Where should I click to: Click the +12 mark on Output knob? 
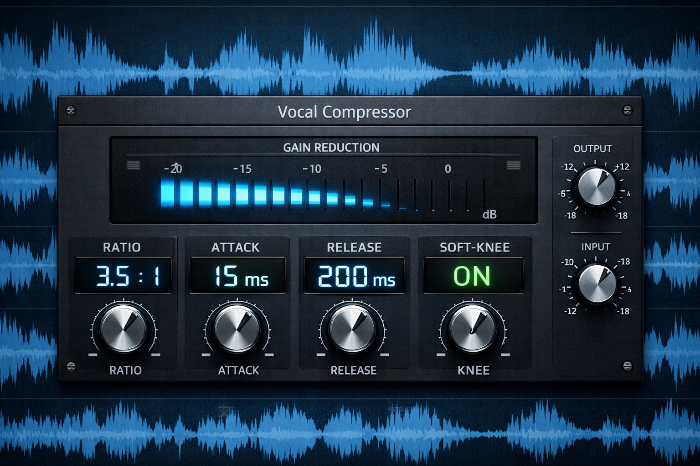pyautogui.click(x=622, y=167)
